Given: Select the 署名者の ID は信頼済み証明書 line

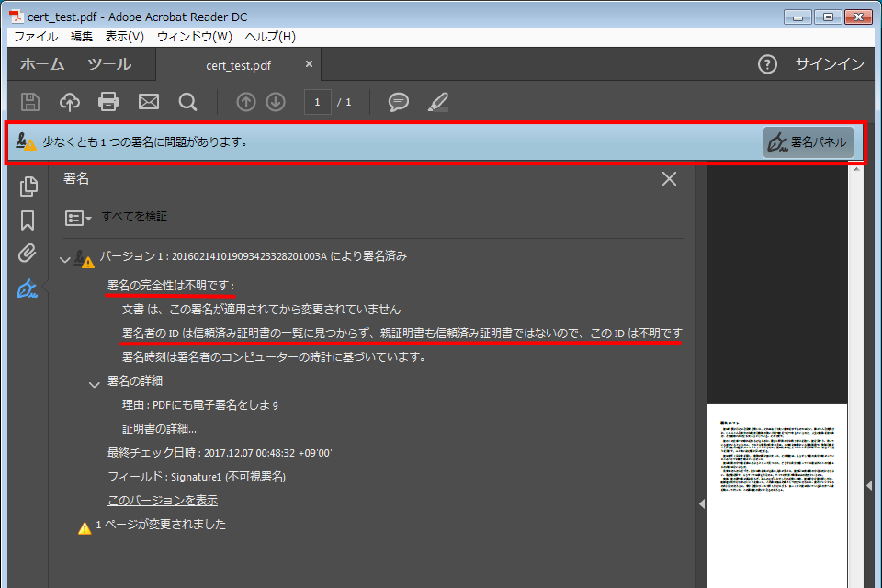Looking at the screenshot, I should pos(401,334).
